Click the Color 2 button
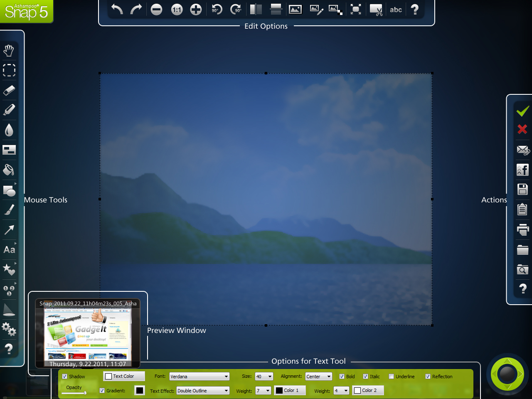 click(x=368, y=390)
